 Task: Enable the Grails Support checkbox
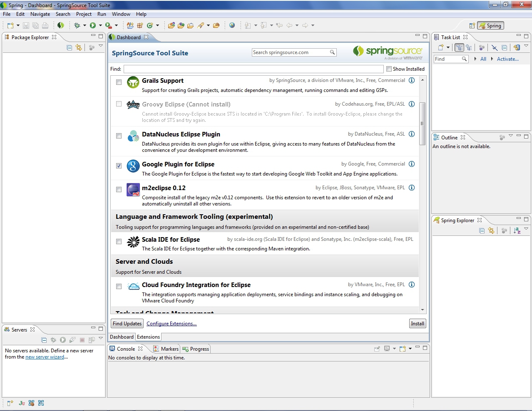point(119,82)
